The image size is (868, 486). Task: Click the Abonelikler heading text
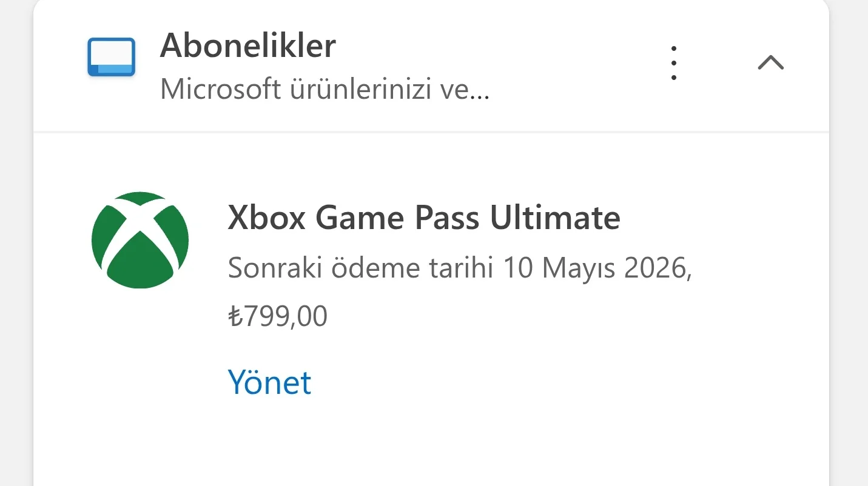click(x=247, y=45)
